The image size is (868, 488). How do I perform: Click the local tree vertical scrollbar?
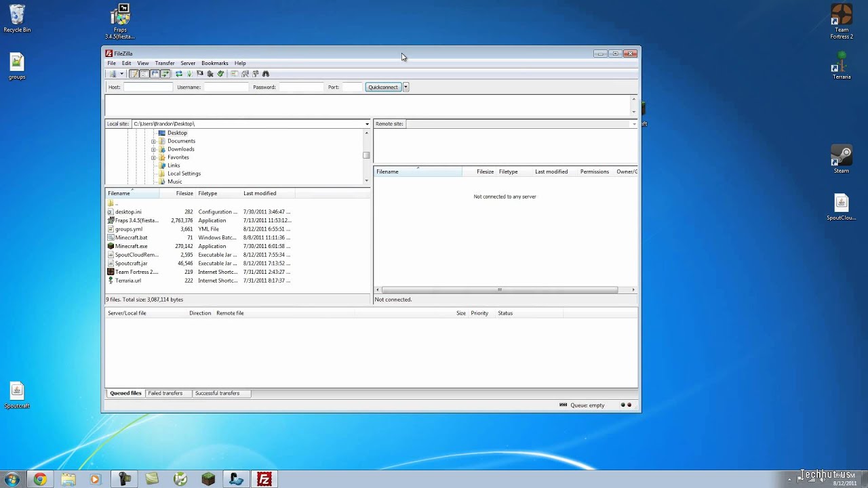(367, 156)
